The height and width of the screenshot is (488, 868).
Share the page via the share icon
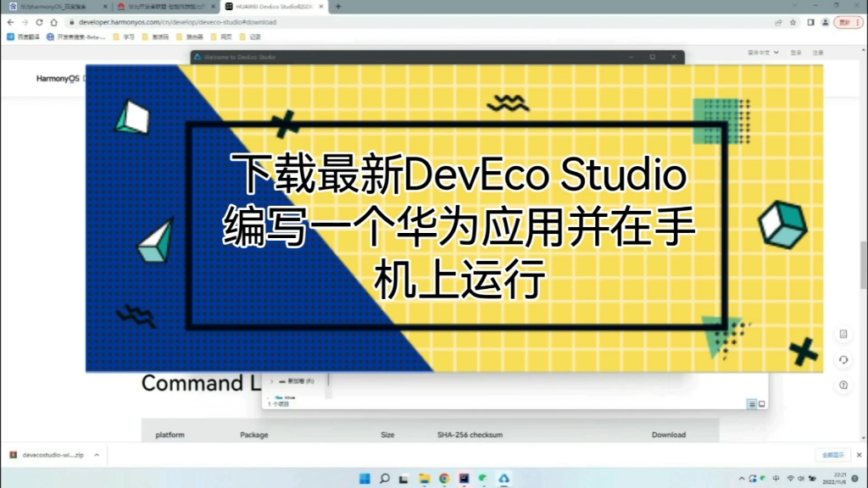pos(778,22)
